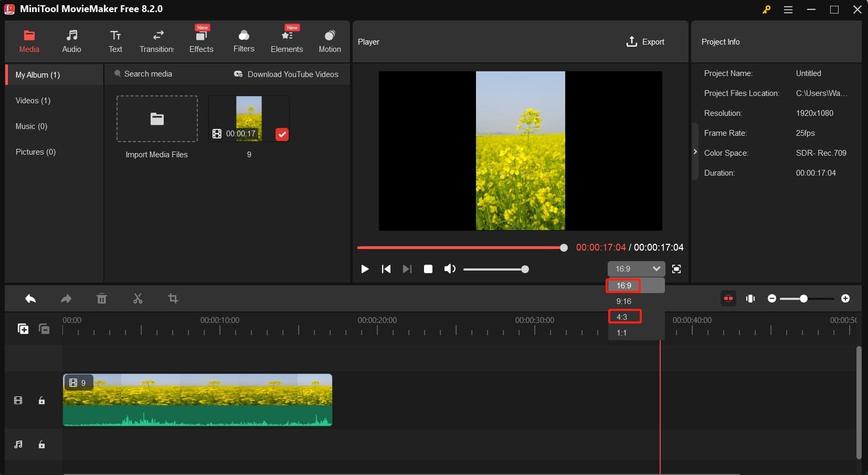Open the Media tab
868x475 pixels.
pos(29,41)
